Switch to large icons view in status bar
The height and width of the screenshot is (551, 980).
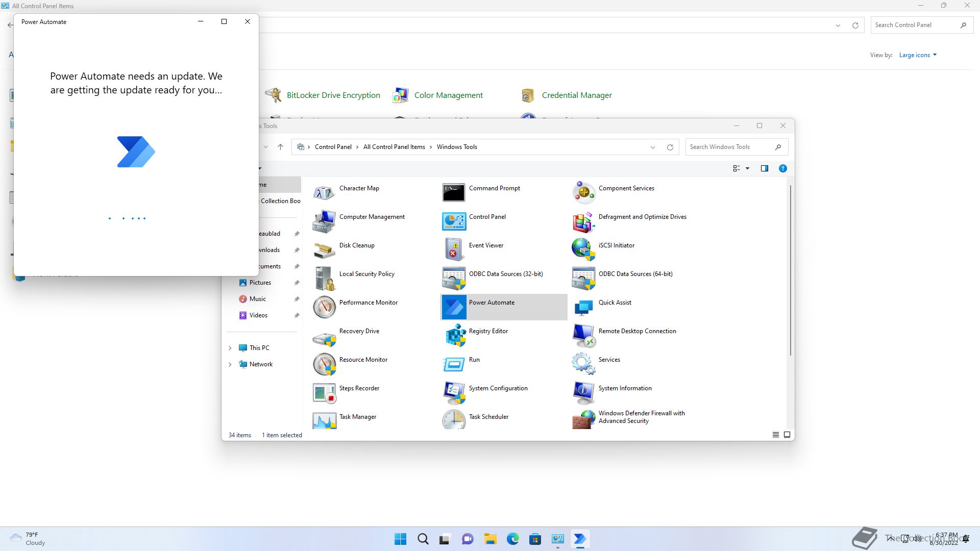787,435
